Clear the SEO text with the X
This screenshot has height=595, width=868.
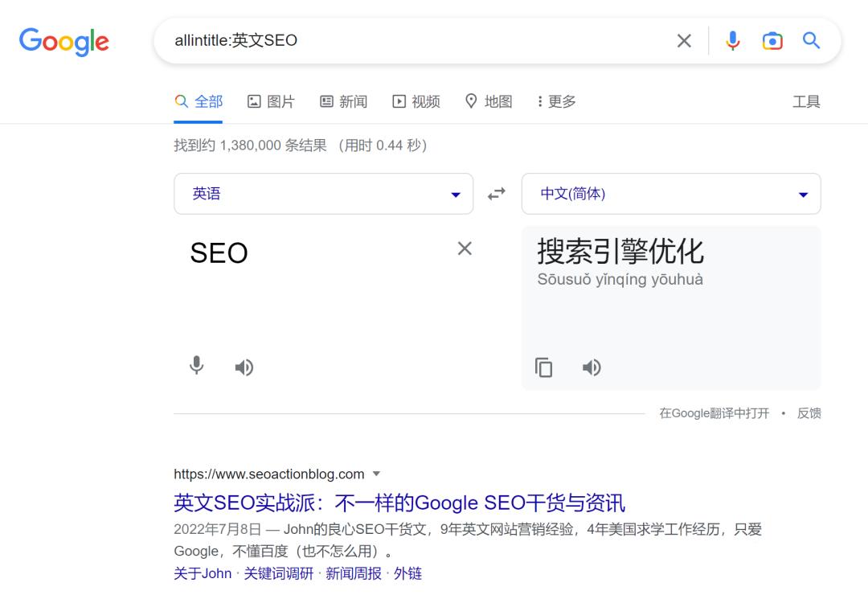465,248
